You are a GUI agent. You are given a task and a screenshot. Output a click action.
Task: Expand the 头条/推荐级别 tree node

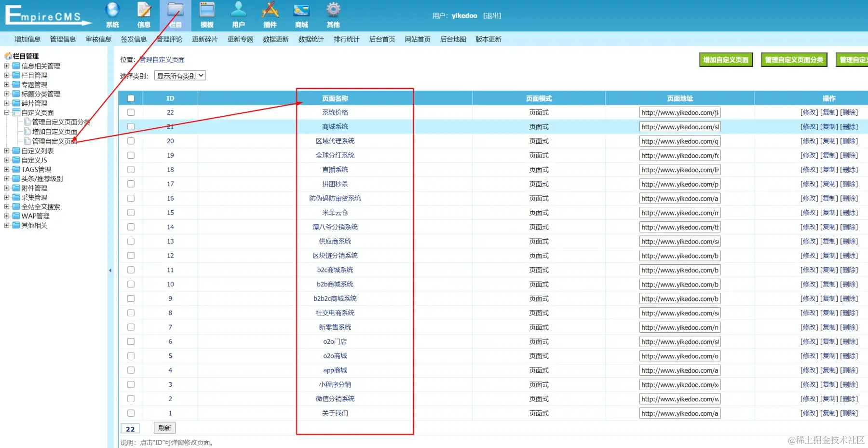point(7,179)
